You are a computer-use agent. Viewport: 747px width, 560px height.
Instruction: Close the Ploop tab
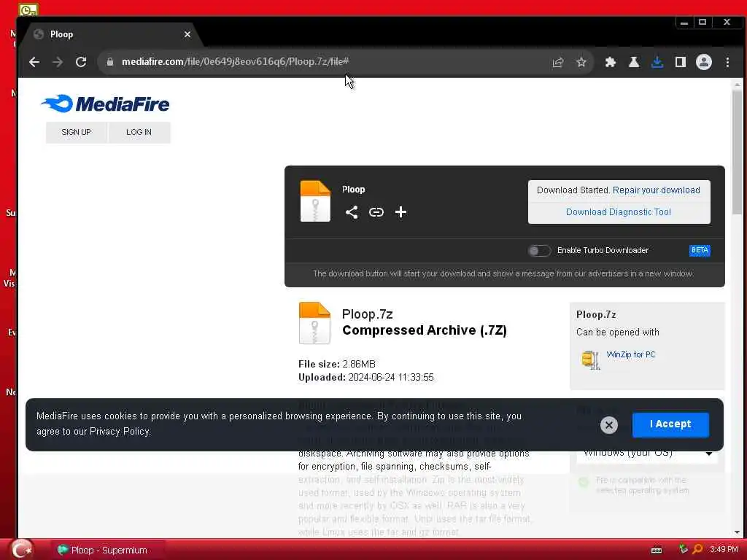point(187,34)
